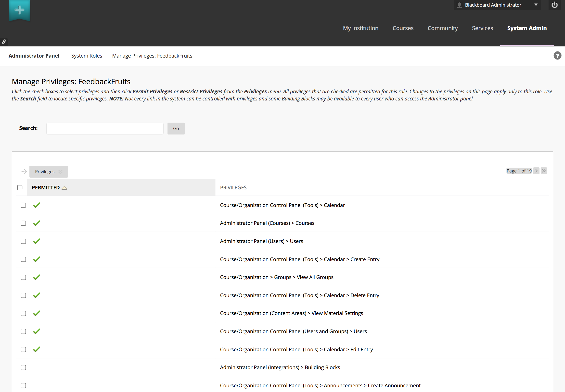Switch to the Courses tab
This screenshot has width=565, height=392.
(x=403, y=28)
